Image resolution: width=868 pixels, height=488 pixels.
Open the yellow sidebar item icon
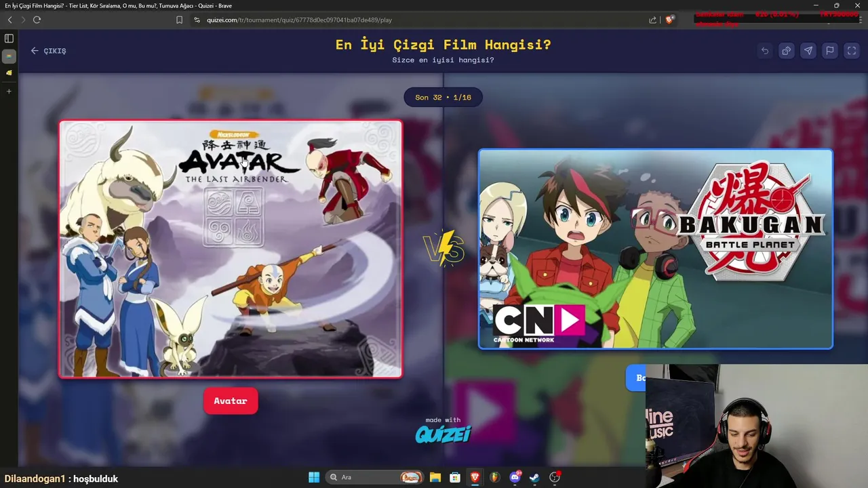(x=9, y=73)
